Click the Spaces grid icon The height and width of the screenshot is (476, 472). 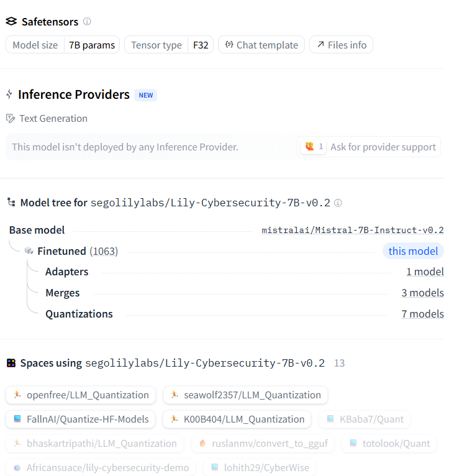(x=11, y=363)
